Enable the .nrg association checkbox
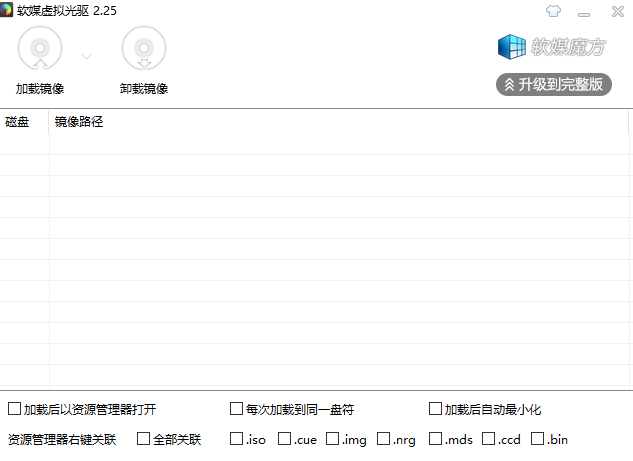 click(384, 439)
